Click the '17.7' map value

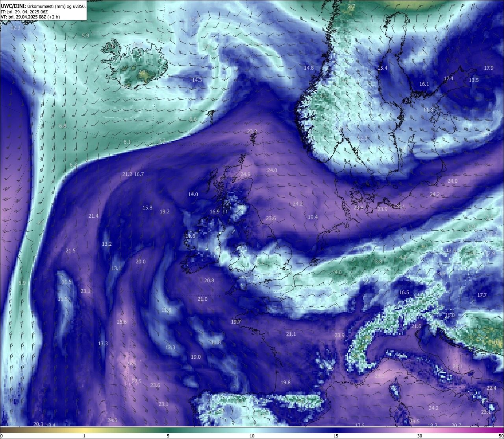[482, 295]
